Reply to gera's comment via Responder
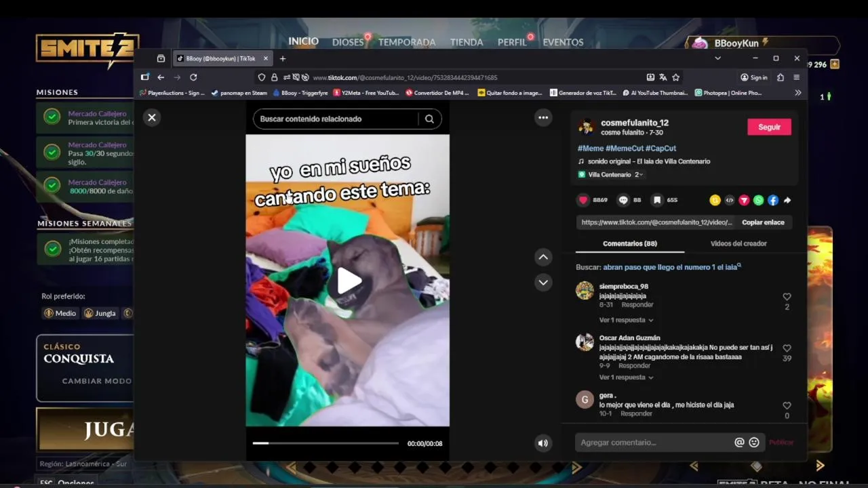 pos(636,413)
